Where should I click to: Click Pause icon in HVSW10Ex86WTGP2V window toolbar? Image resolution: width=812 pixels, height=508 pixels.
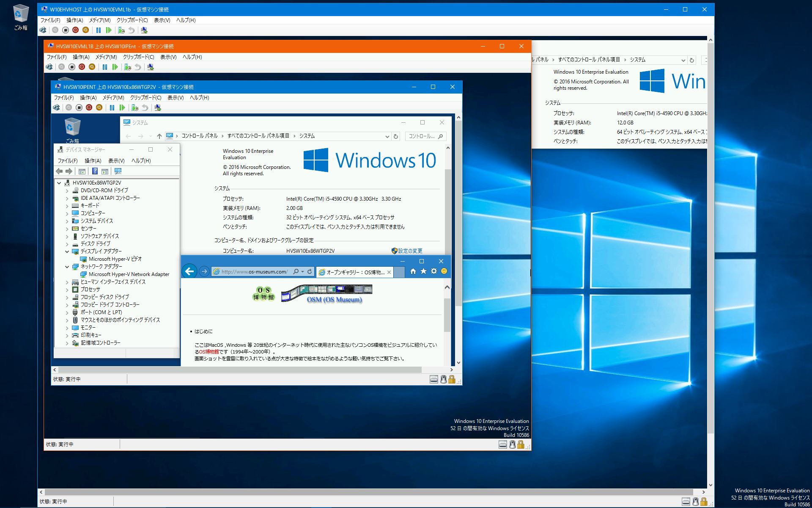pyautogui.click(x=112, y=108)
